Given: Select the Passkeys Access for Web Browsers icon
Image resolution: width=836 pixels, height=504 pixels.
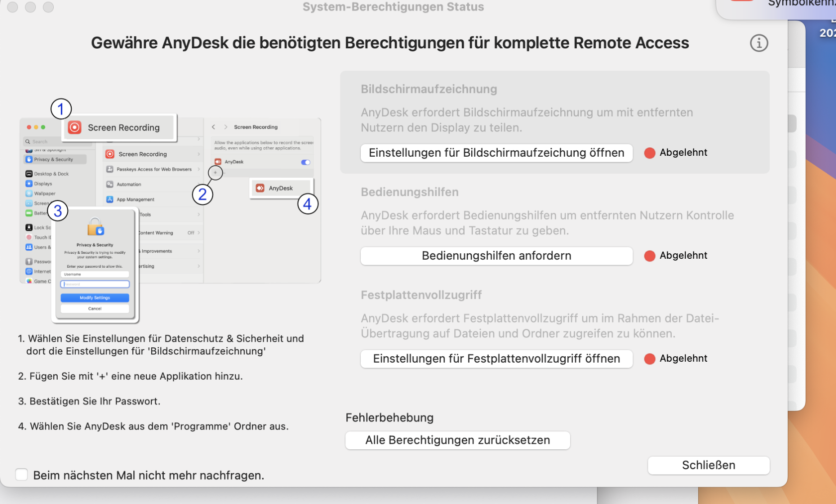Looking at the screenshot, I should (109, 169).
